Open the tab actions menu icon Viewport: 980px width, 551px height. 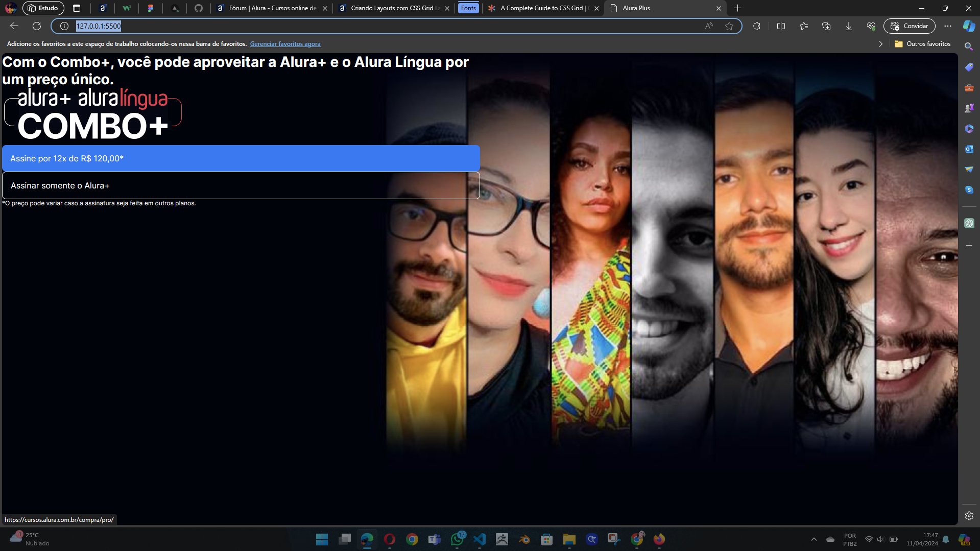tap(77, 8)
